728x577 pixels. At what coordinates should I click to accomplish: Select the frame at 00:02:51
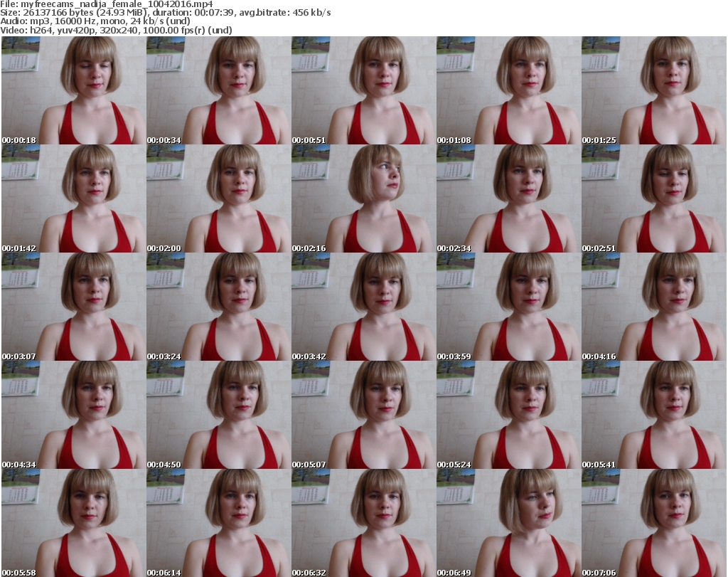tap(653, 198)
